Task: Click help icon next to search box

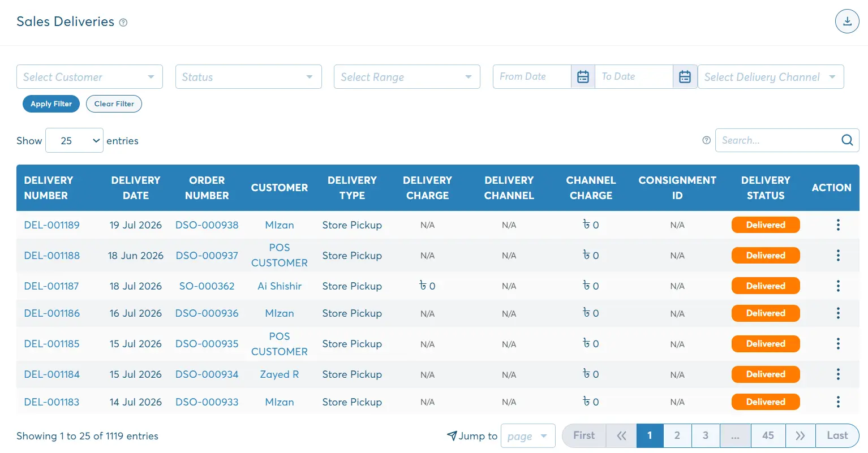Action: click(706, 140)
